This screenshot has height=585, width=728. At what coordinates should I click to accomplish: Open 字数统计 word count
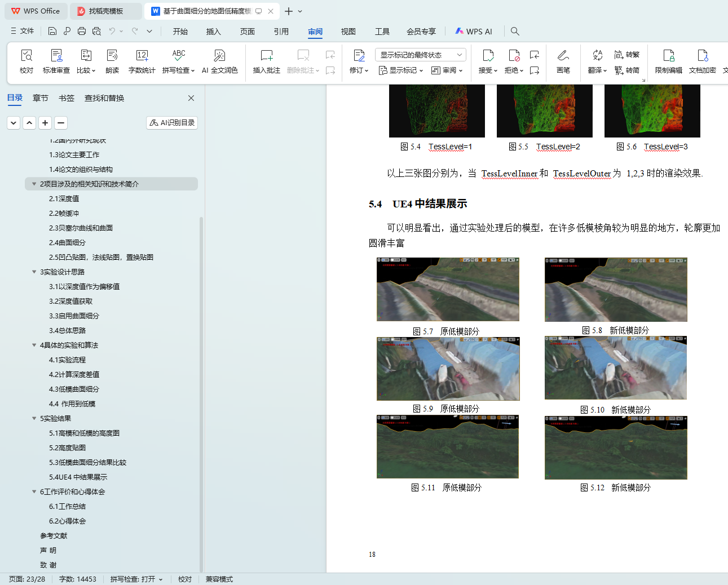(x=142, y=61)
